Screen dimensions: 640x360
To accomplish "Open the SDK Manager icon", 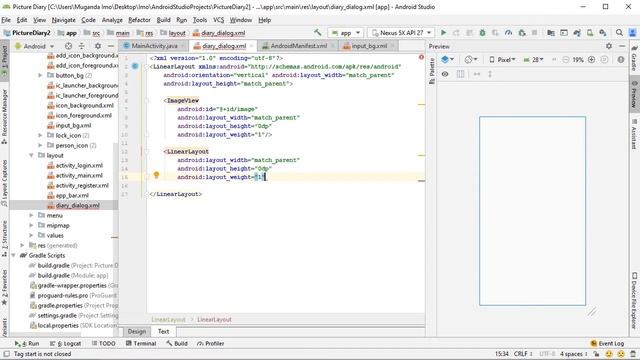I will click(x=603, y=33).
